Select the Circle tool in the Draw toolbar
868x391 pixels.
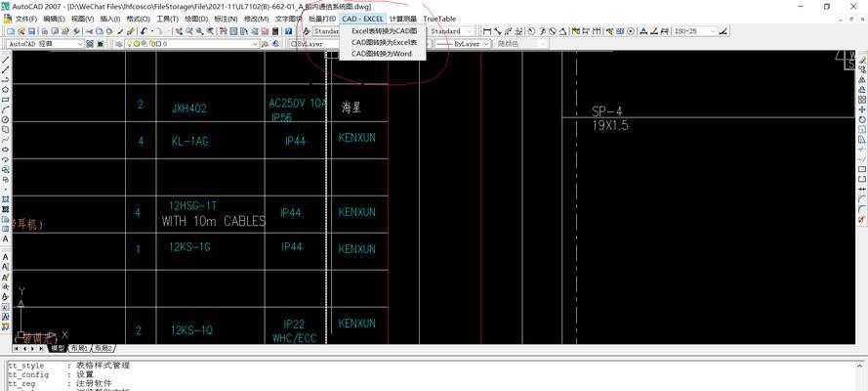6,119
